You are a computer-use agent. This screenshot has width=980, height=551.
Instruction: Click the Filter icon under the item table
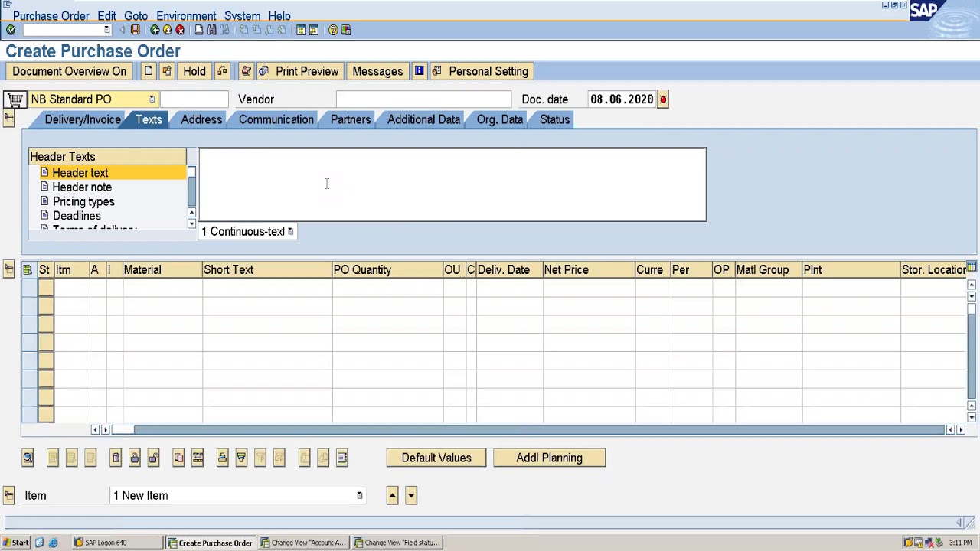click(x=260, y=458)
